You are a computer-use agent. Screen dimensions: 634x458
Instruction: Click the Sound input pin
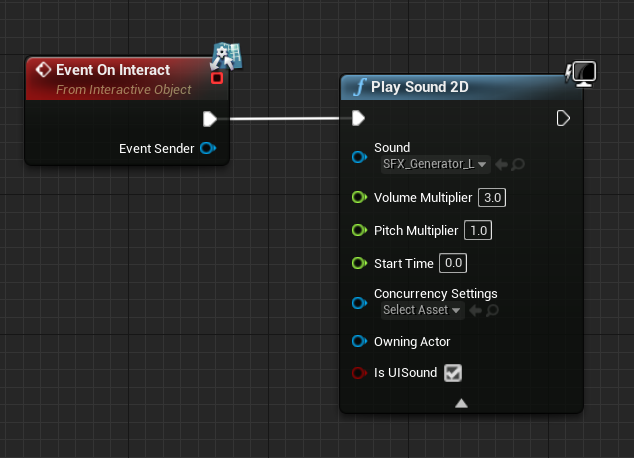click(359, 157)
